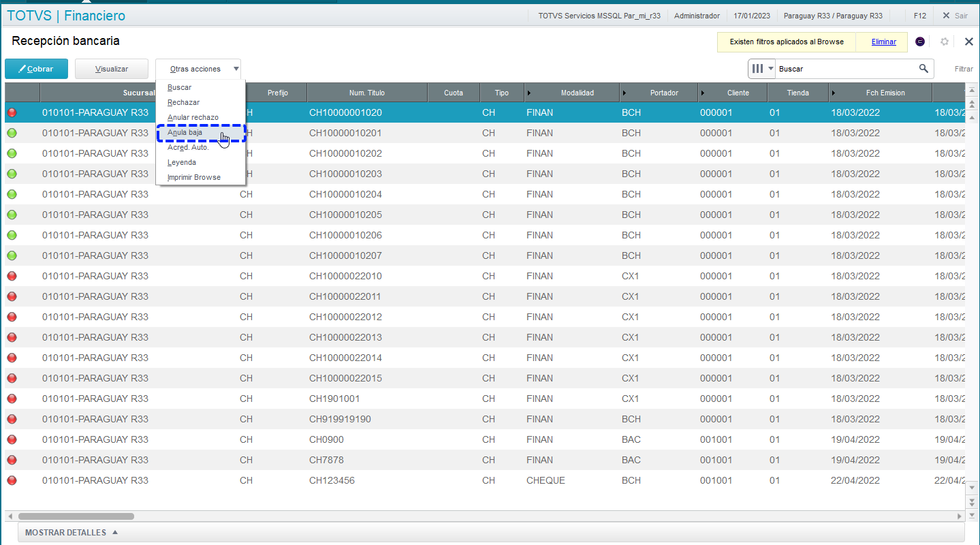Click the Paraguay R33 / Paraguay R33 label
This screenshot has height=545, width=980.
coord(833,16)
